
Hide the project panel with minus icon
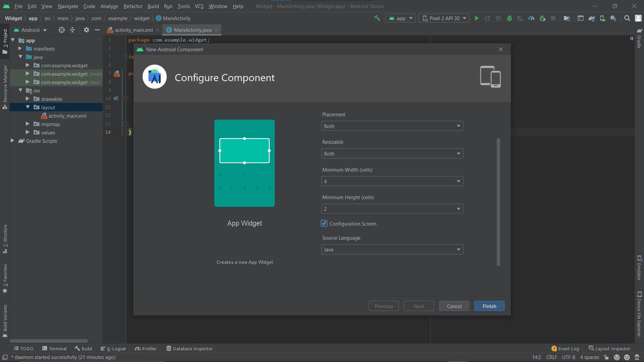[x=97, y=30]
